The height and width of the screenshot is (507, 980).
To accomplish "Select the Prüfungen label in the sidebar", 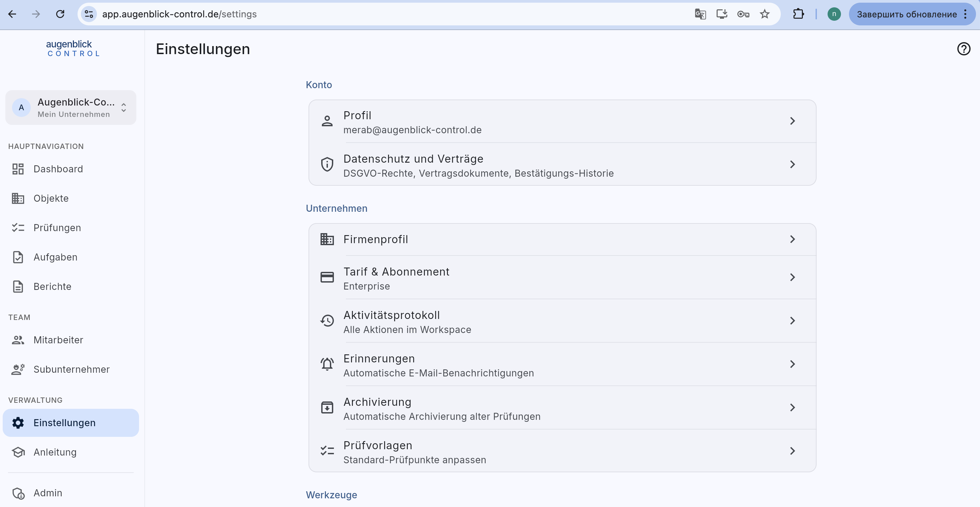I will click(x=57, y=228).
